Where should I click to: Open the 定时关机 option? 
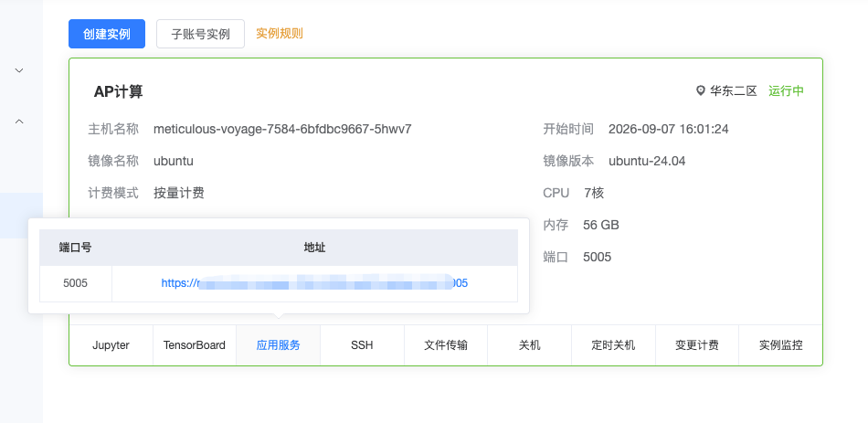click(x=613, y=345)
